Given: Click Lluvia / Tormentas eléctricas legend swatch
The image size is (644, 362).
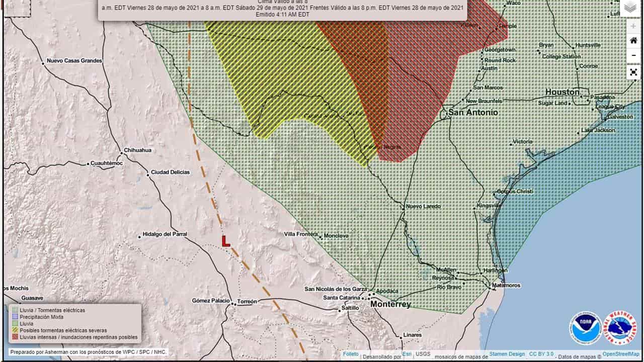Looking at the screenshot, I should coord(15,310).
